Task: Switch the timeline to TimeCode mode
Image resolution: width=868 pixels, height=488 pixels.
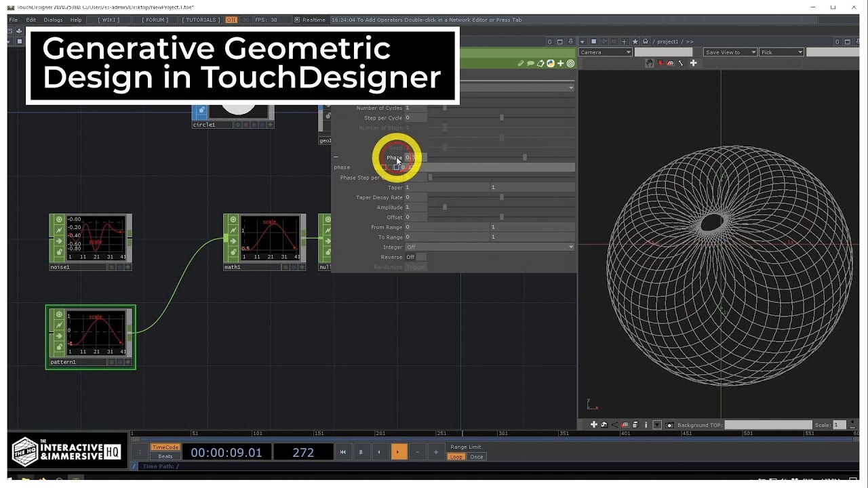Action: (165, 447)
